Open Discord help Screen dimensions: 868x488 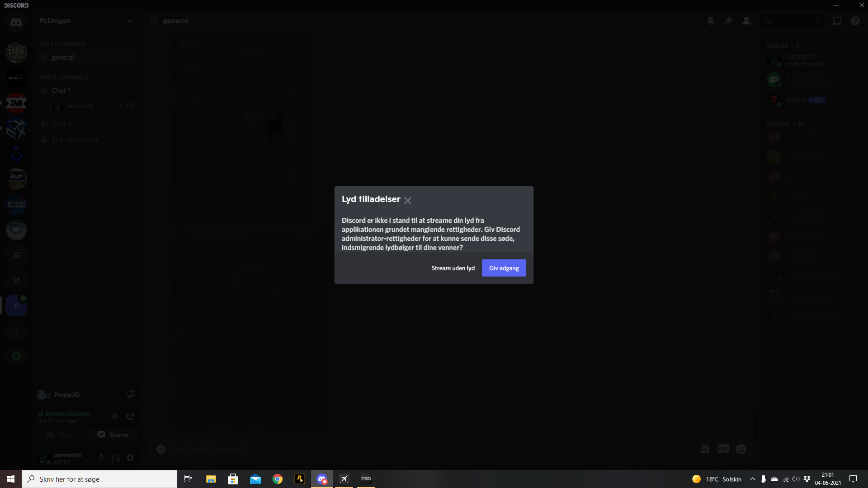(855, 21)
